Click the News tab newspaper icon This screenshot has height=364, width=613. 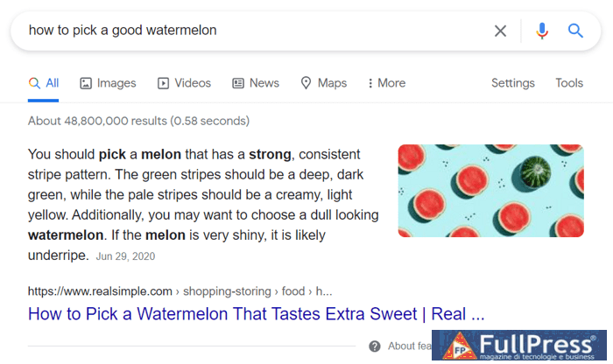(x=238, y=83)
